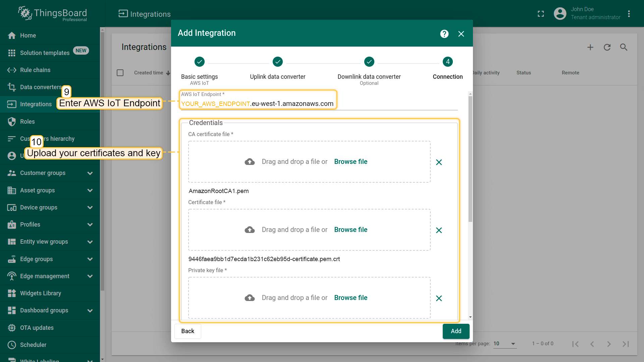Click the refresh integrations icon
644x362 pixels.
607,47
